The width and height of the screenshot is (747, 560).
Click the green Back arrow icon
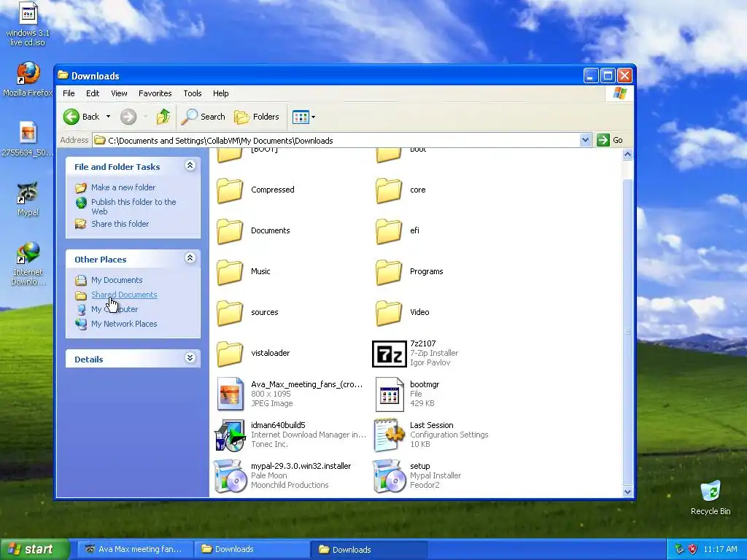pos(71,117)
